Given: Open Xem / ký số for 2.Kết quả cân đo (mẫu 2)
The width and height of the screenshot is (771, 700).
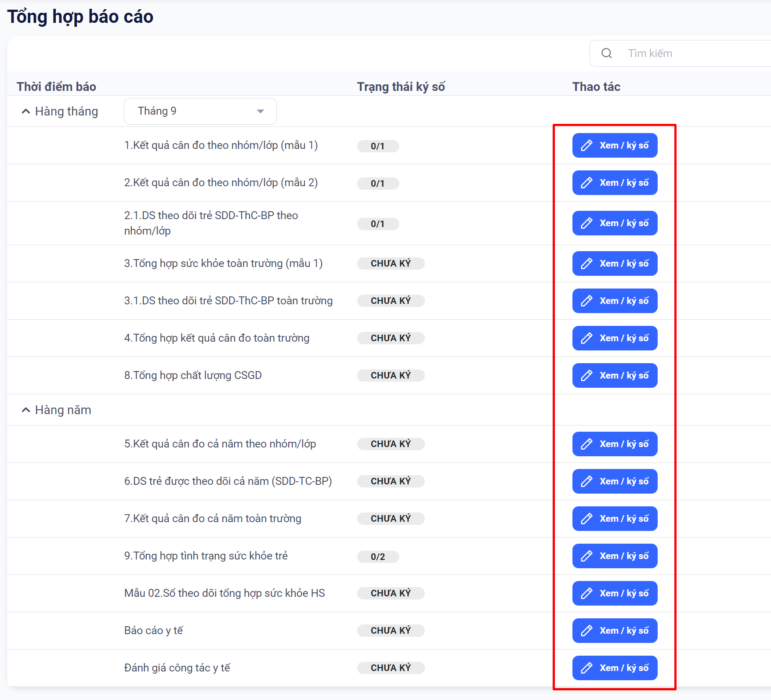Looking at the screenshot, I should point(615,183).
